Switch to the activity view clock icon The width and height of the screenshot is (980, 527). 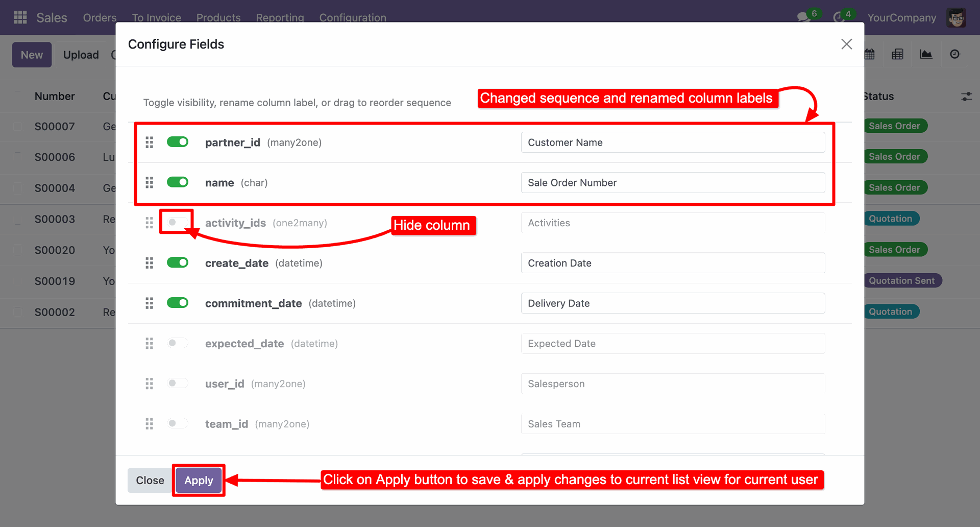click(x=954, y=54)
